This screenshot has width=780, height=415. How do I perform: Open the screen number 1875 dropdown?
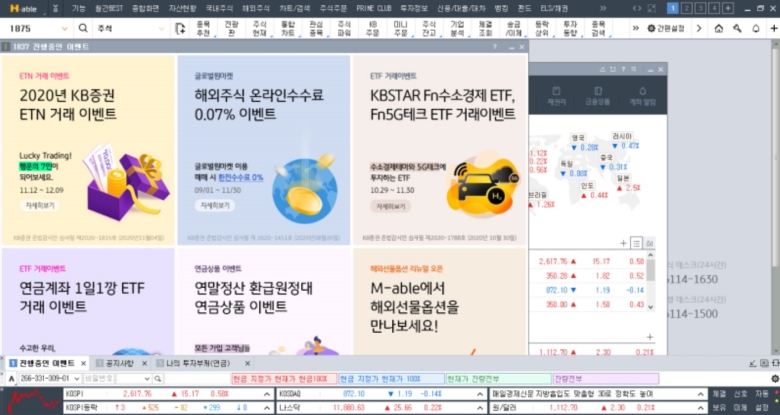64,29
